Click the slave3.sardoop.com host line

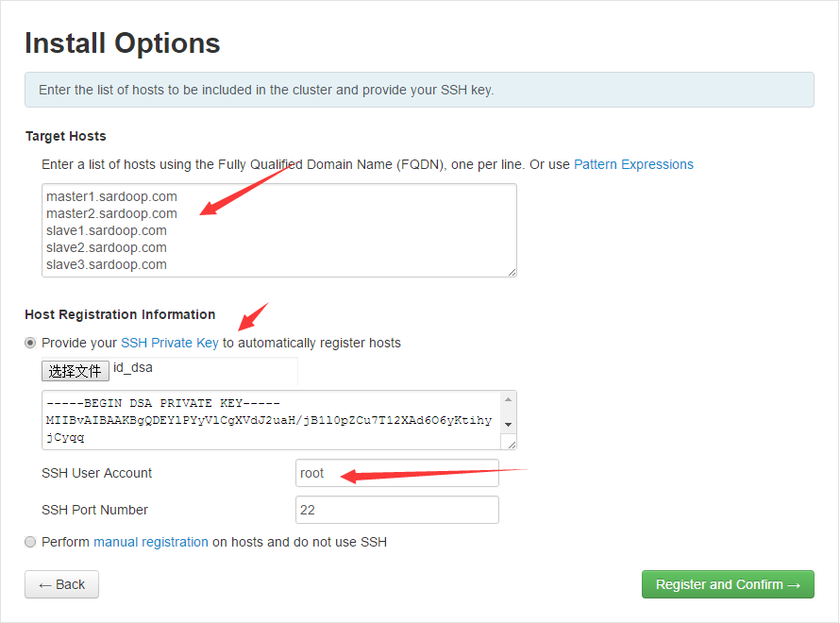point(107,264)
